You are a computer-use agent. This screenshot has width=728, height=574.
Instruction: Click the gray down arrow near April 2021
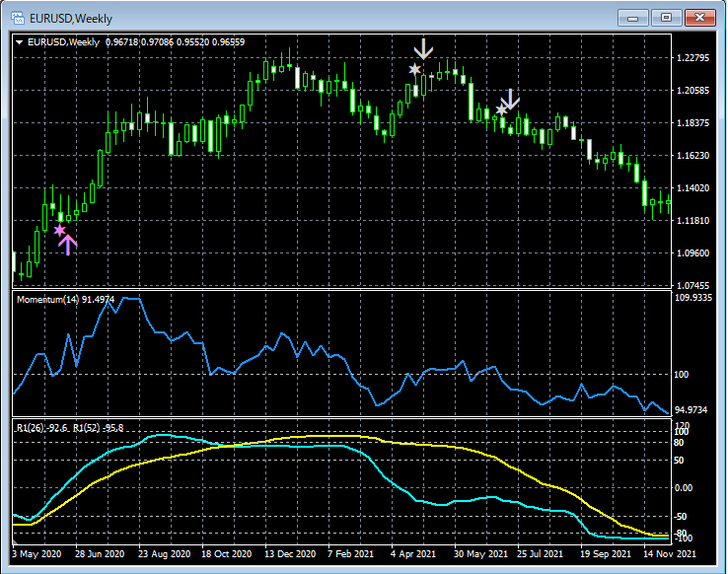point(424,48)
